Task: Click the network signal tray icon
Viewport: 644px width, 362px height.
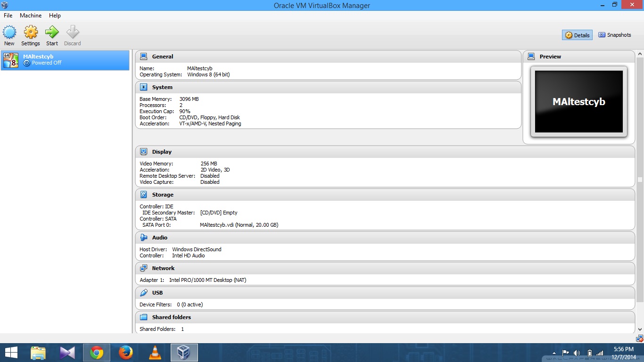Action: 600,353
